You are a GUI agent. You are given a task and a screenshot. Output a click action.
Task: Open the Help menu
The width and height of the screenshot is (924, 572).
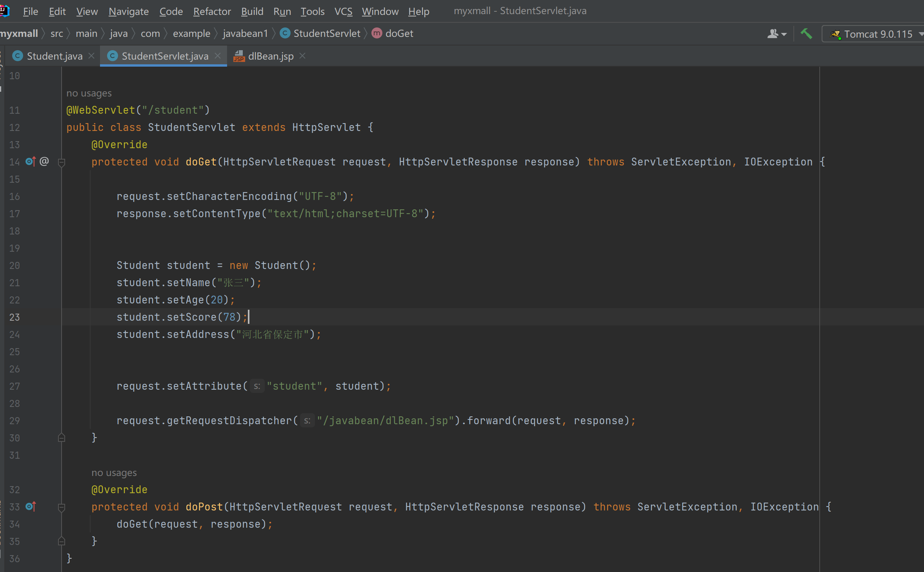(418, 11)
